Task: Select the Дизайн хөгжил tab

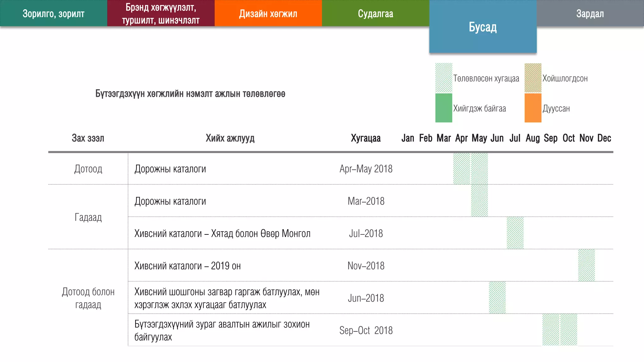Action: point(268,14)
